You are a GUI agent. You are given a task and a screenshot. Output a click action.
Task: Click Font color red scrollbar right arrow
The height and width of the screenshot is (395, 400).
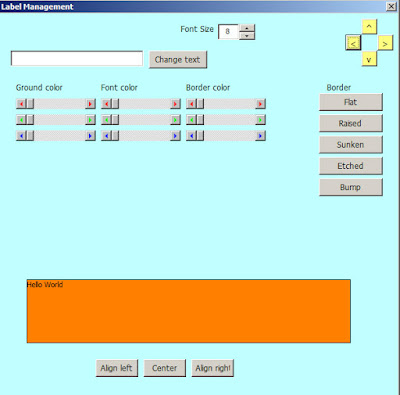[175, 104]
